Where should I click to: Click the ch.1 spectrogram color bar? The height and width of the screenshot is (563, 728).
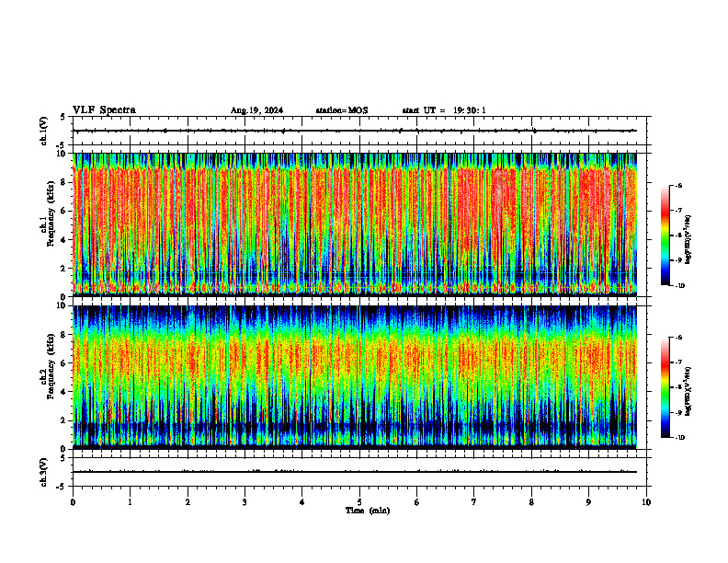tap(665, 236)
